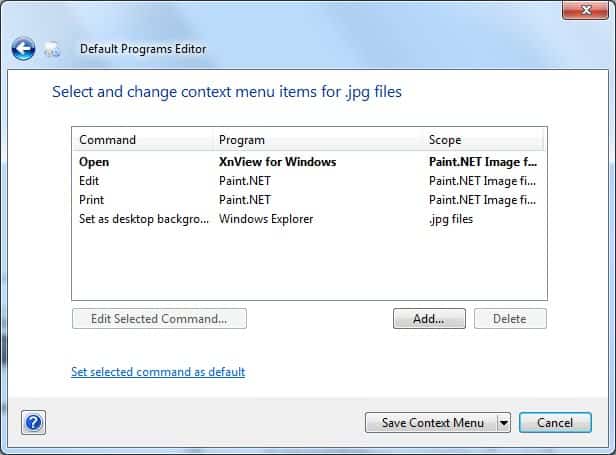Click 'Windows Explorer' program cell
Viewport: 616px width, 455px height.
(x=266, y=219)
